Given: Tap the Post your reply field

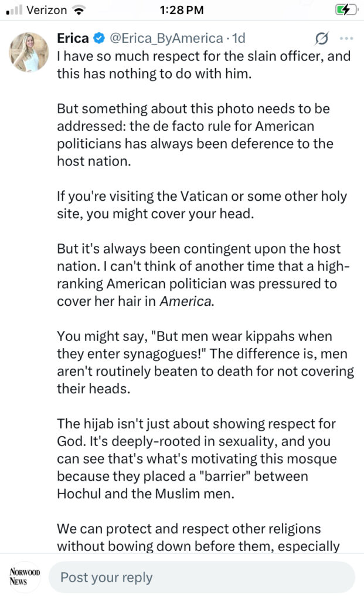Looking at the screenshot, I should (201, 577).
